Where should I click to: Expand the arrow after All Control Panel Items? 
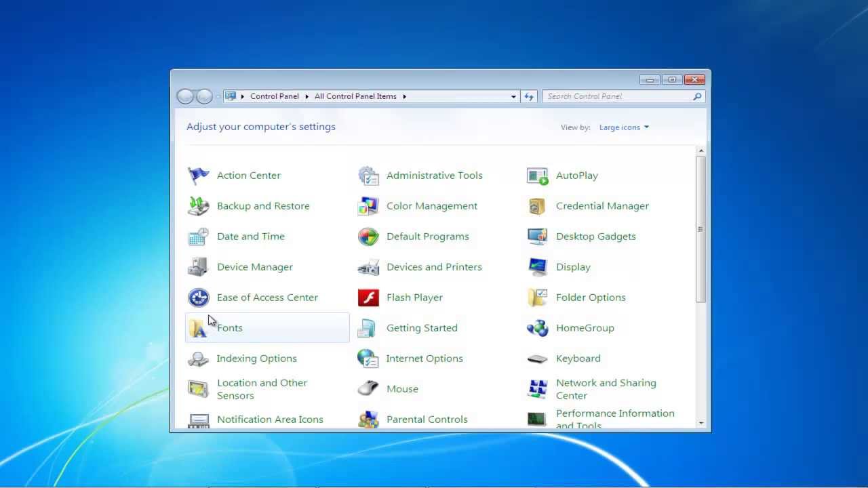point(404,97)
